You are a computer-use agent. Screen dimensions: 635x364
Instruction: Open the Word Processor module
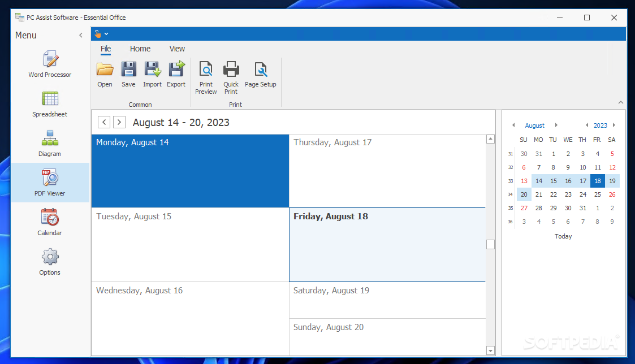50,64
